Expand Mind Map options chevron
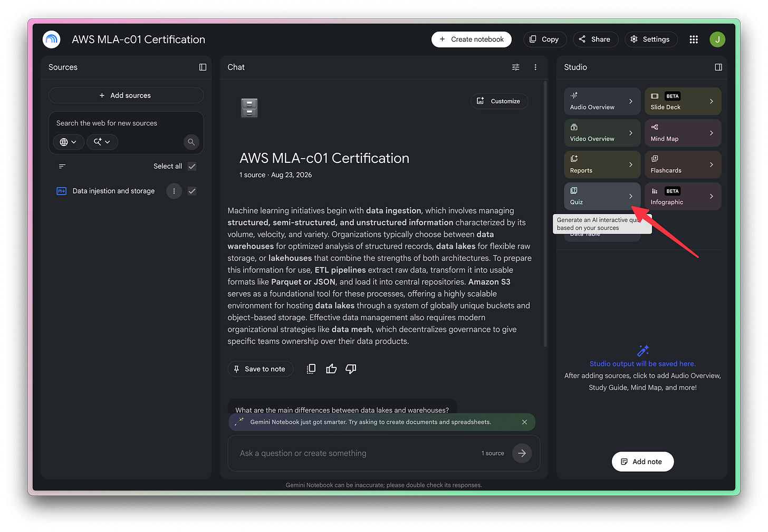Image resolution: width=768 pixels, height=532 pixels. (x=711, y=133)
